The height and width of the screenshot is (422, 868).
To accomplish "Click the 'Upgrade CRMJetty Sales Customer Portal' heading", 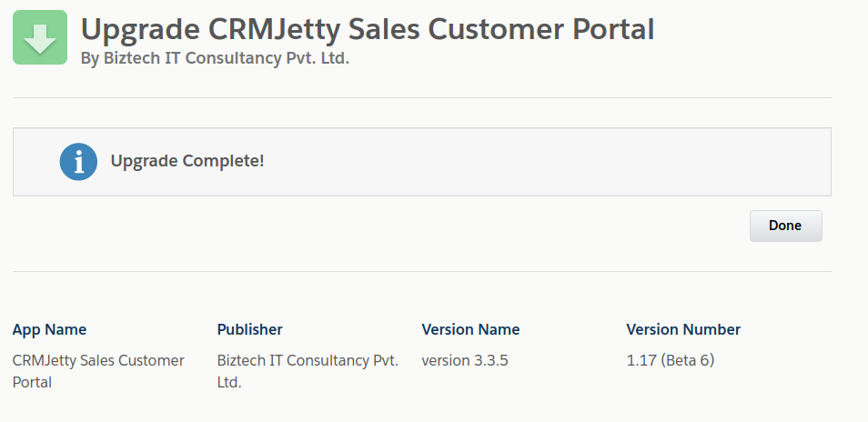I will 368,29.
